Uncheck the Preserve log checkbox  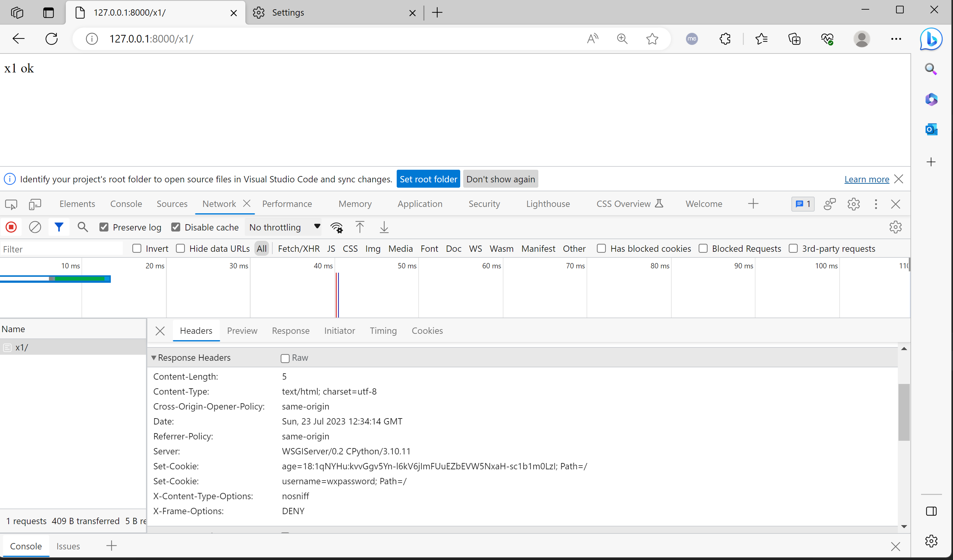pyautogui.click(x=104, y=227)
